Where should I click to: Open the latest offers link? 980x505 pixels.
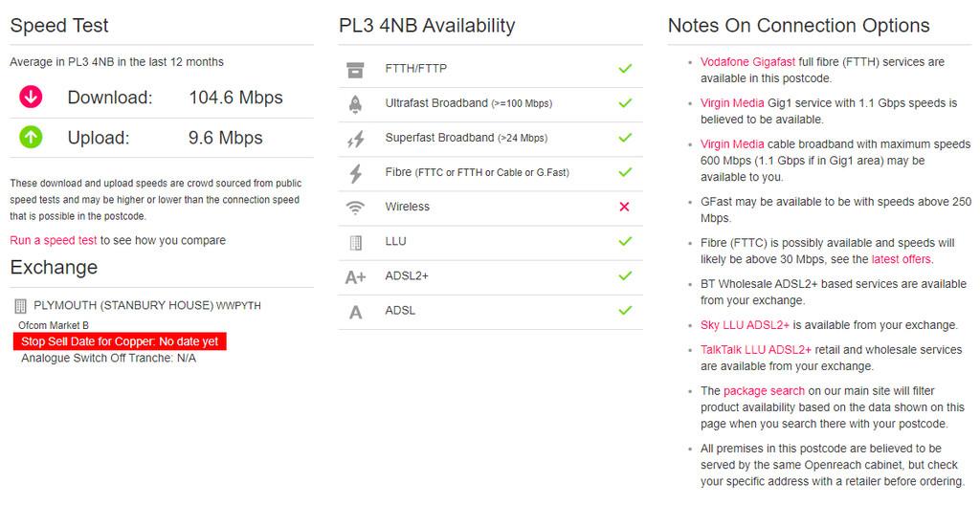click(x=902, y=259)
